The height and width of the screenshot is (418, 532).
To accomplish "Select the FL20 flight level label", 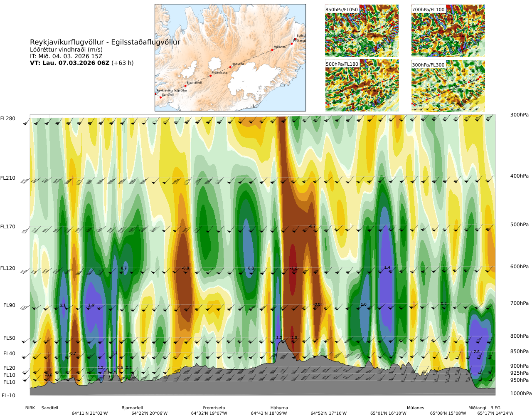I will [9, 368].
